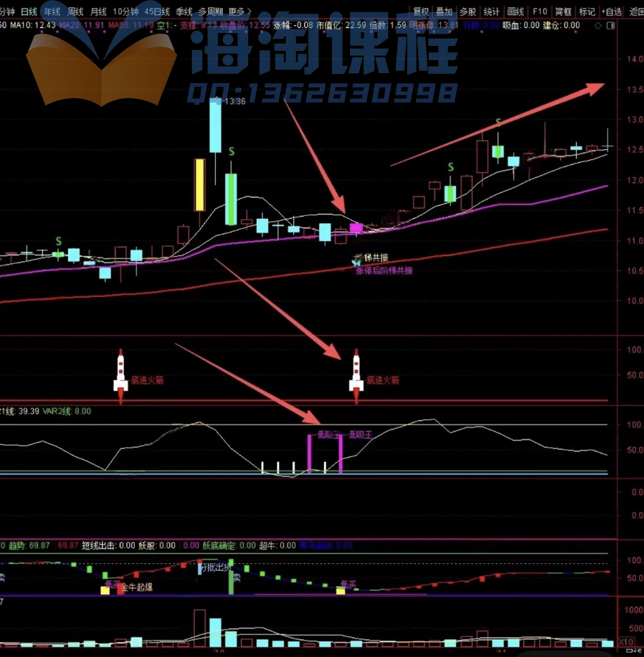Toggle 复权 price adjustment
Screen dimensions: 644x657
tap(421, 11)
